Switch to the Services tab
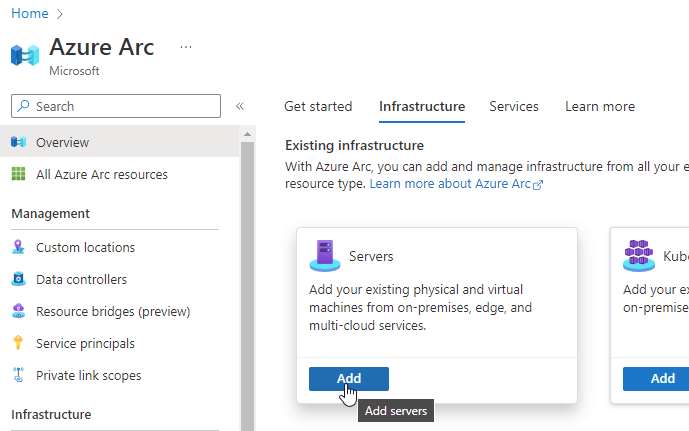 [x=514, y=106]
